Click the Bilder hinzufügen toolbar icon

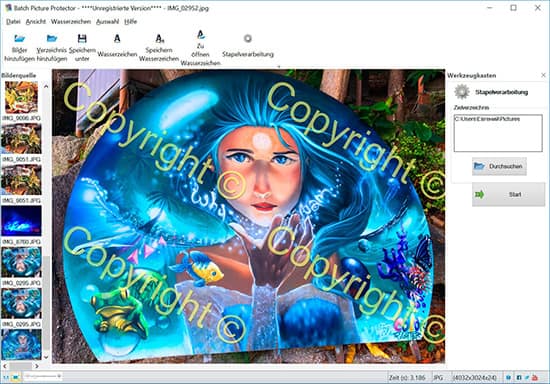[19, 38]
